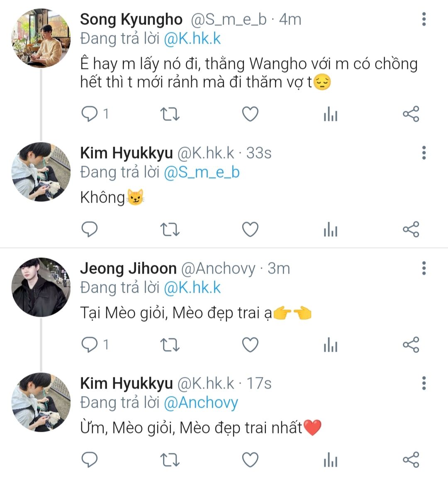The image size is (448, 477).
Task: Reply to Kim Hyukkyu's "Không" tweet
Action: [x=90, y=229]
